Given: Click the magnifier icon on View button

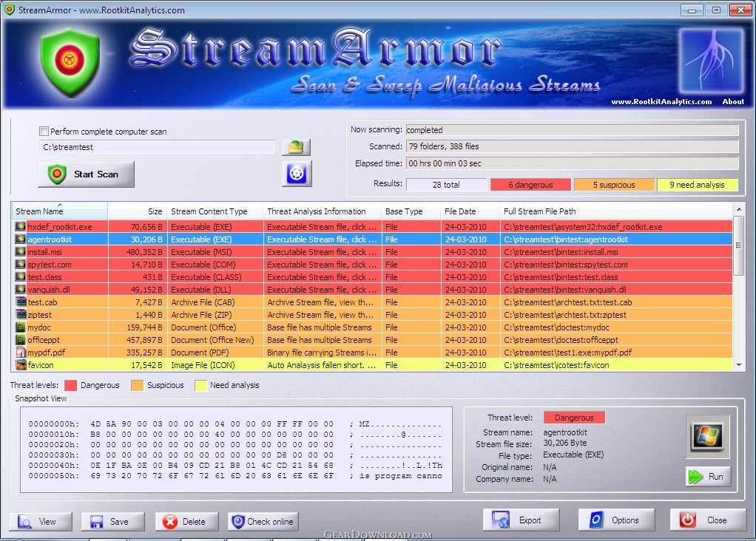Looking at the screenshot, I should [x=24, y=522].
